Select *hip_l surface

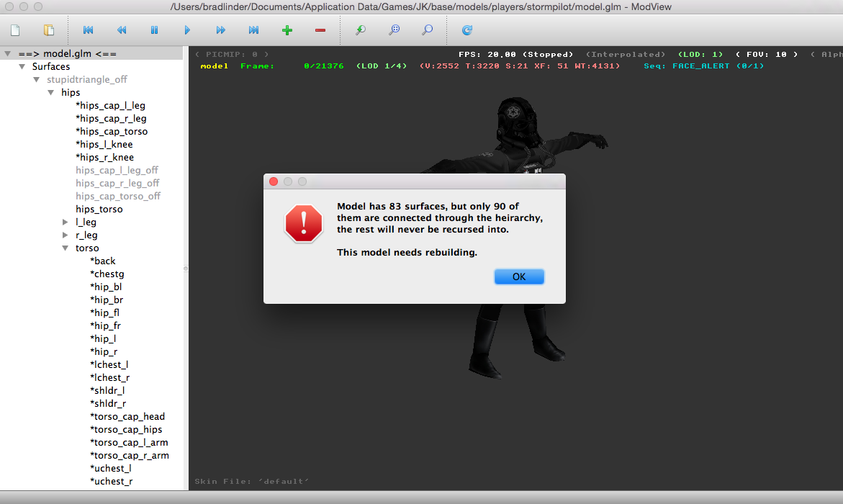[103, 338]
